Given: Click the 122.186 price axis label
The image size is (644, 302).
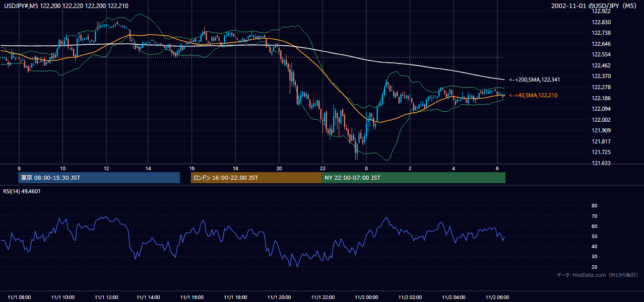Looking at the screenshot, I should coord(601,98).
